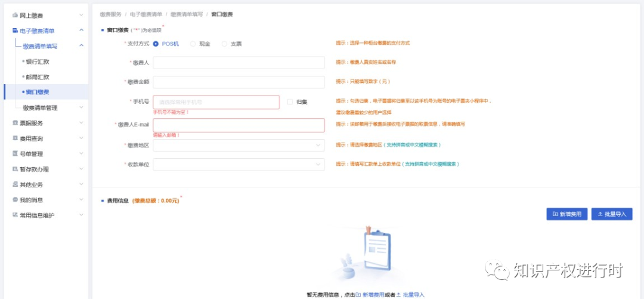Click the 网上缴费 sidebar icon
The height and width of the screenshot is (299, 644).
(15, 15)
